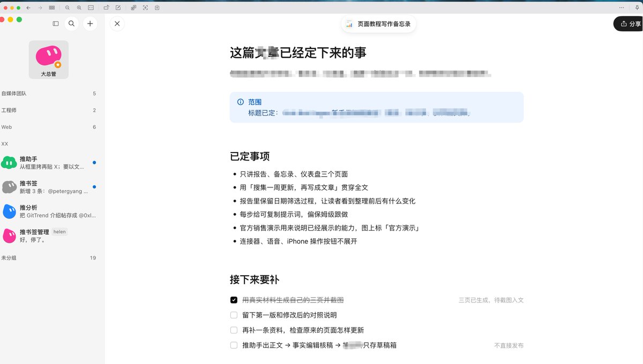Click the plus button to create new

90,24
